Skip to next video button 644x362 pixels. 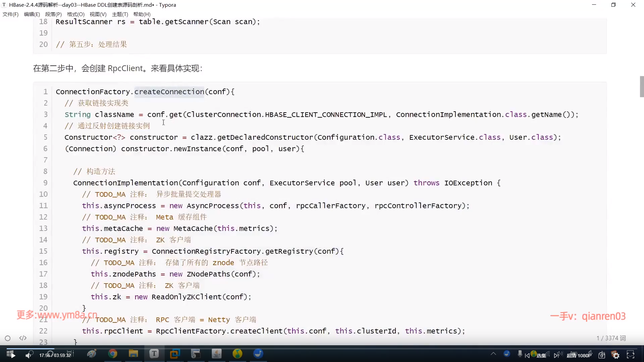pos(557,355)
